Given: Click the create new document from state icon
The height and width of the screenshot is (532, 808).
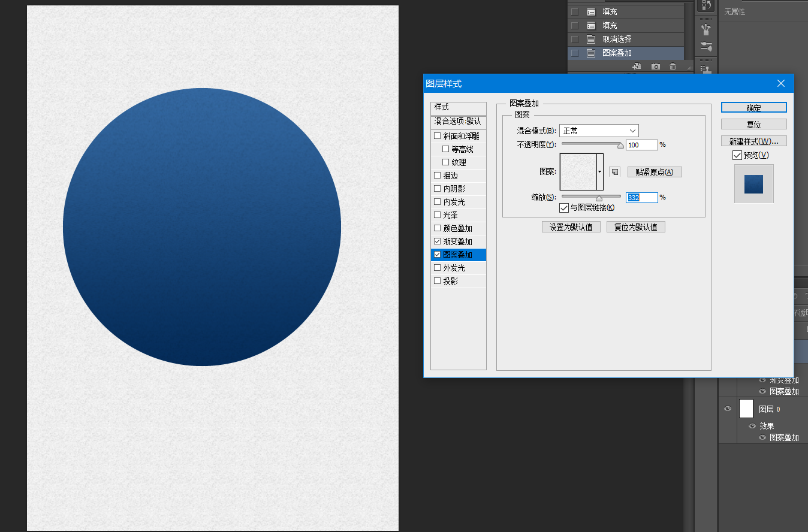Looking at the screenshot, I should pos(637,67).
